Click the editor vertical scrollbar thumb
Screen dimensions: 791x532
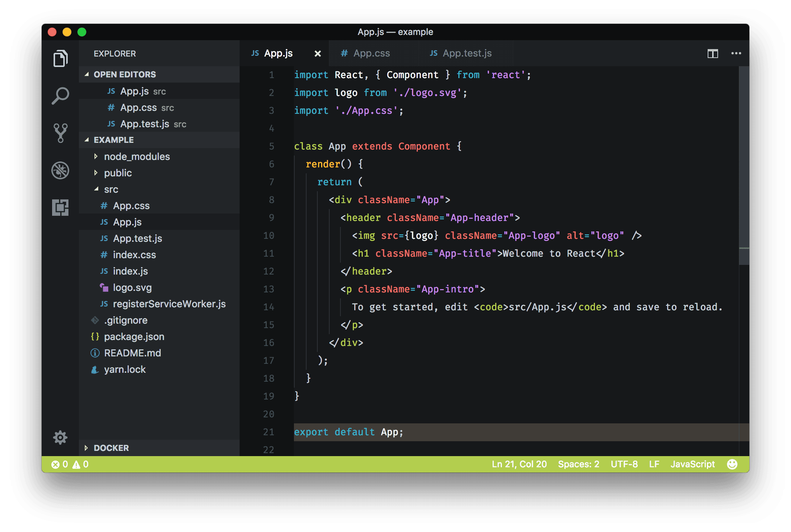click(744, 166)
